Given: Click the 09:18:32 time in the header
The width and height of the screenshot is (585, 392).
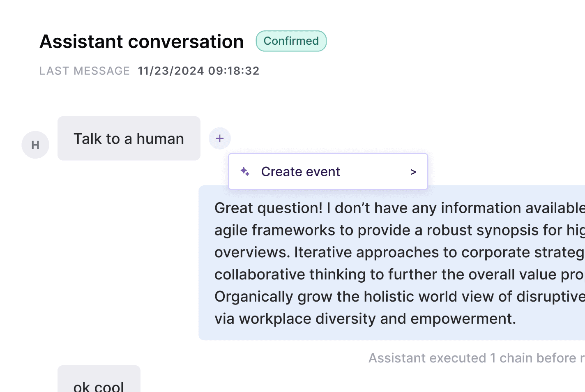Looking at the screenshot, I should click(234, 71).
